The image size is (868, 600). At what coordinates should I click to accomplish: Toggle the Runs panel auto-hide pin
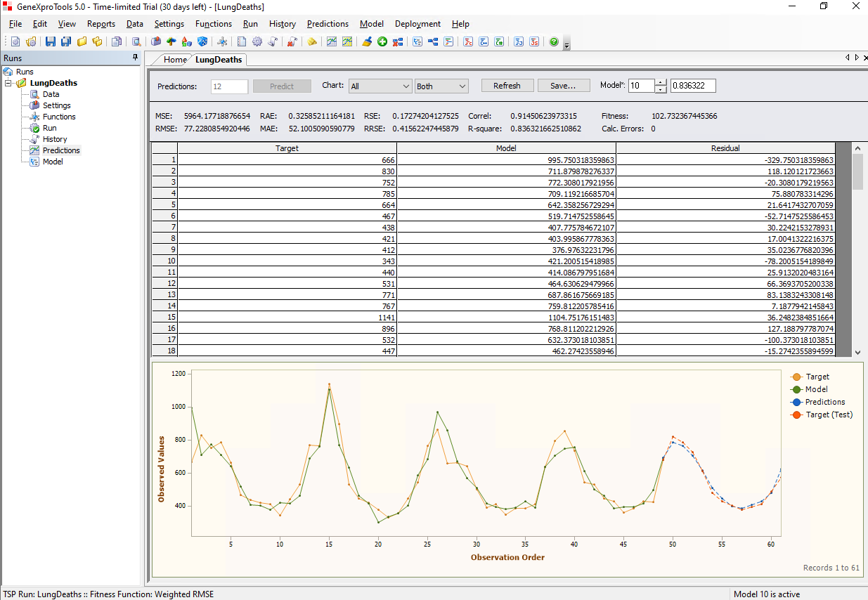(x=136, y=58)
